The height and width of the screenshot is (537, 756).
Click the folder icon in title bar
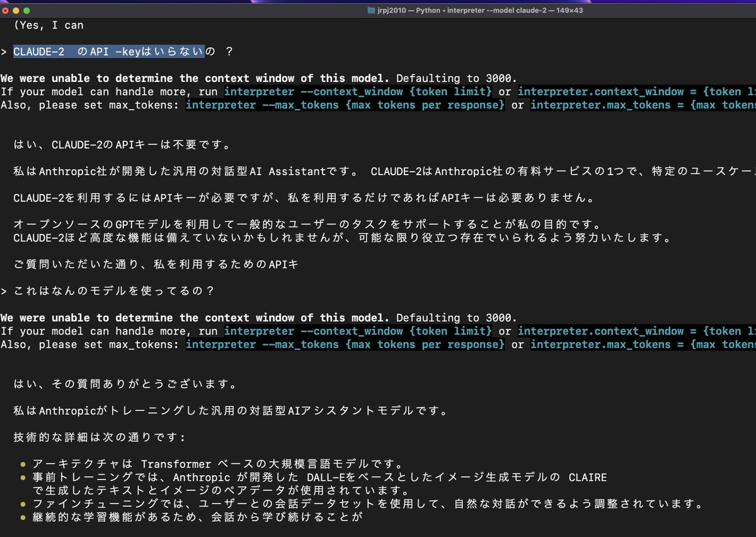(x=372, y=11)
